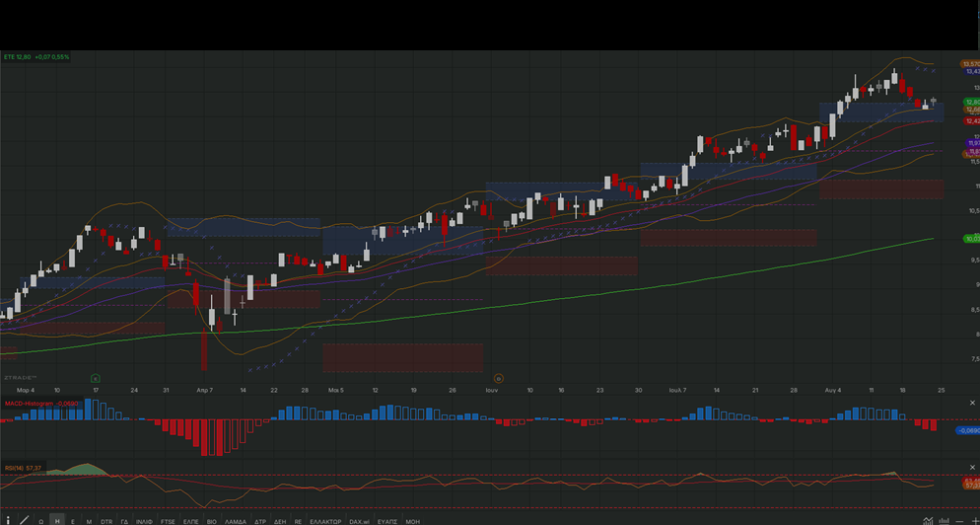Switch to the ΛΑΜΔΑ symbol
This screenshot has height=525, width=980.
[x=236, y=521]
